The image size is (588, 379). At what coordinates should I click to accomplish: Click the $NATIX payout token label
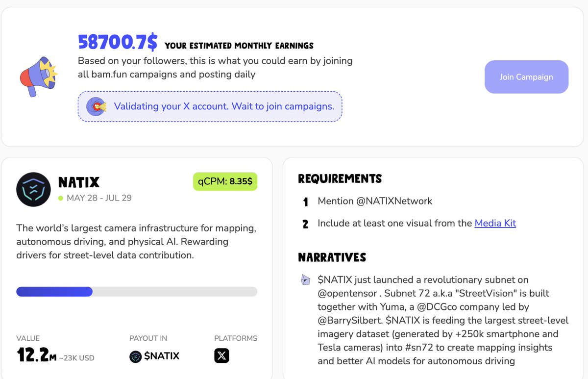[162, 356]
